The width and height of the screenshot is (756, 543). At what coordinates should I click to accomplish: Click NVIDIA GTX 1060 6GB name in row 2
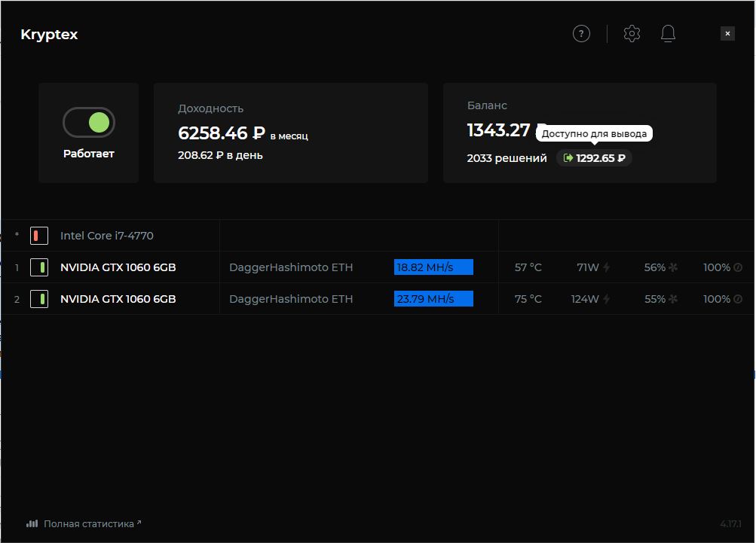tap(118, 299)
